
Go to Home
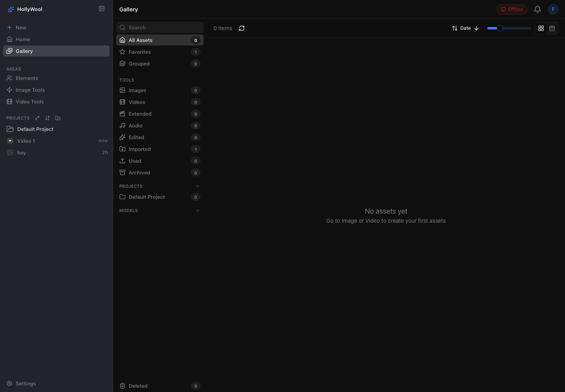pos(56,39)
